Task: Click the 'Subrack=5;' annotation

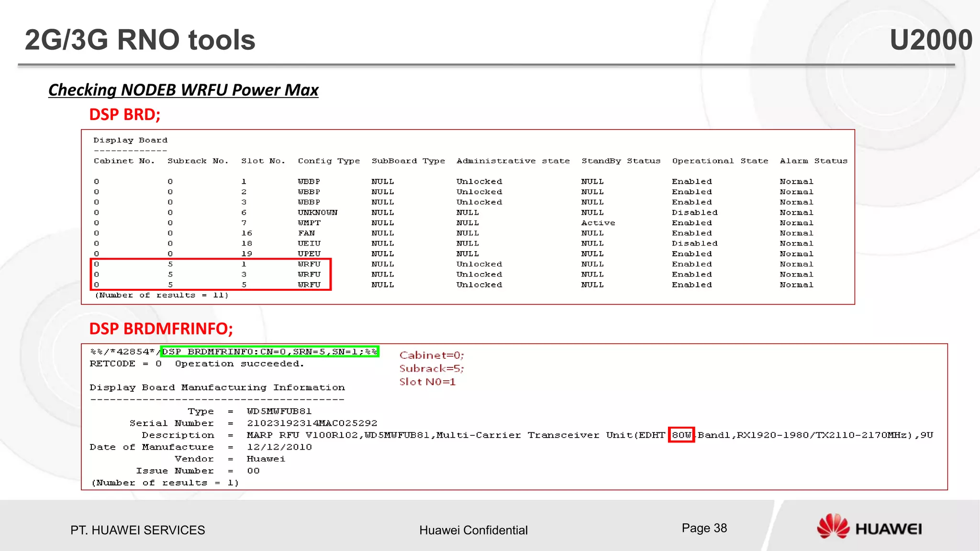Action: [432, 368]
